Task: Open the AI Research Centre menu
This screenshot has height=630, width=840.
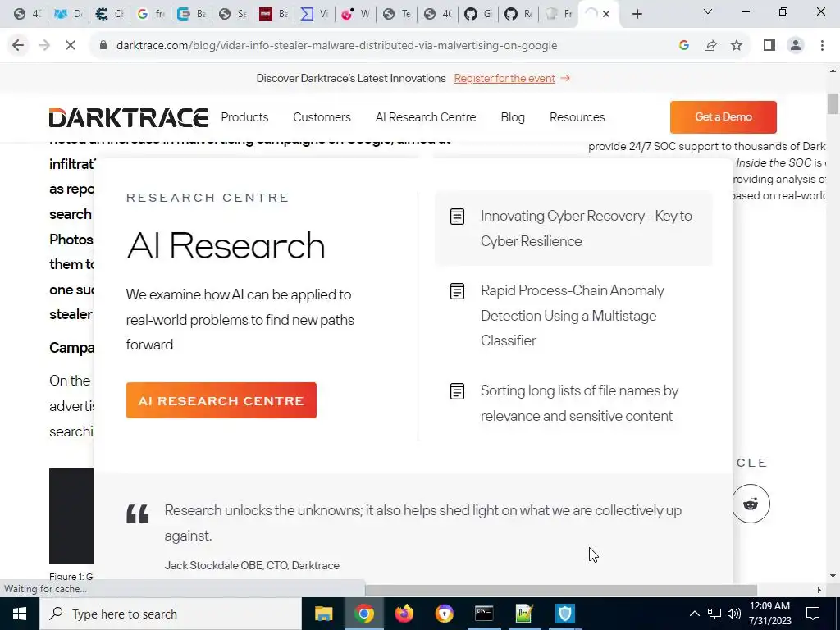Action: pos(426,117)
